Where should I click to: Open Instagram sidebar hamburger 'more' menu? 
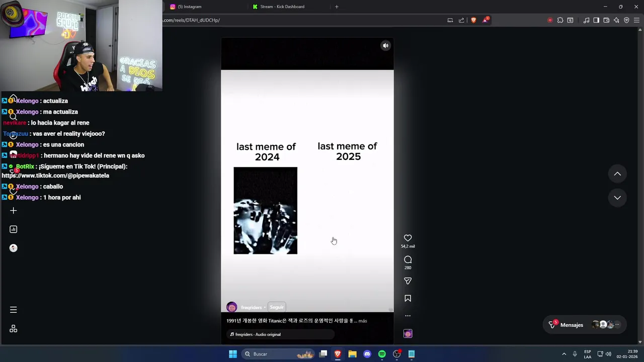pos(14,310)
